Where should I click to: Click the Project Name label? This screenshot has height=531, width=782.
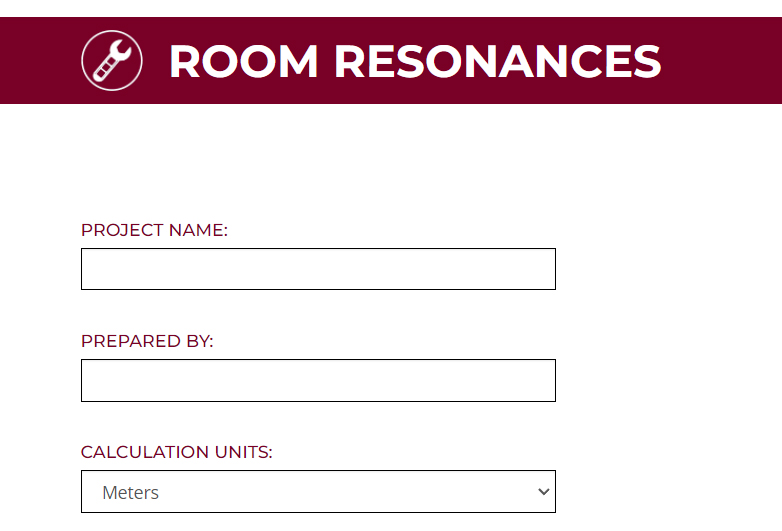coord(154,230)
